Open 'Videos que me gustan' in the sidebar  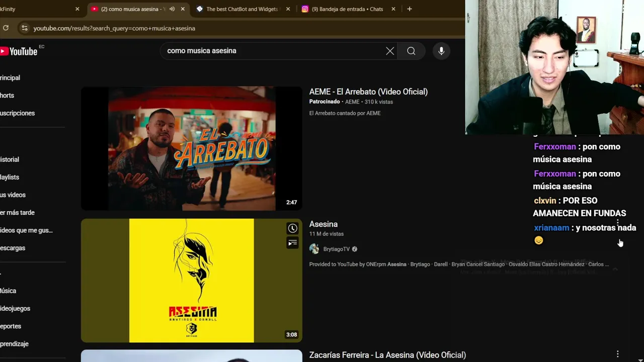(x=26, y=230)
